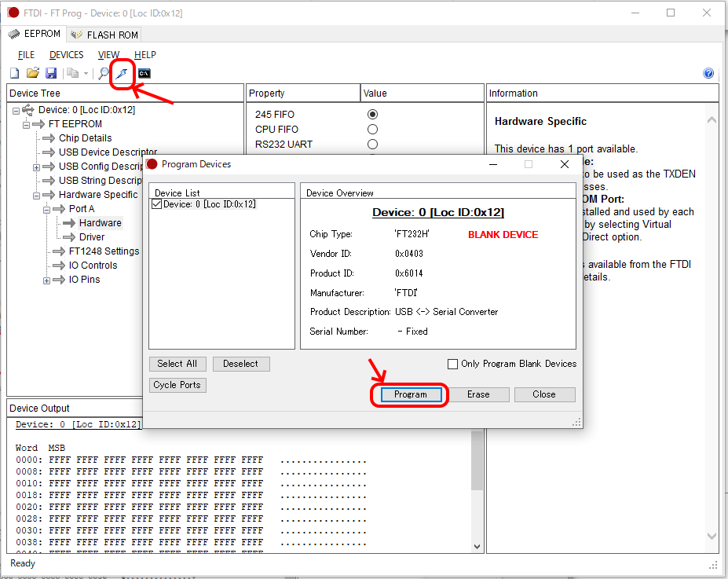Screen dimensions: 728x579
Task: Expand the IO Pins tree node
Action: click(46, 280)
